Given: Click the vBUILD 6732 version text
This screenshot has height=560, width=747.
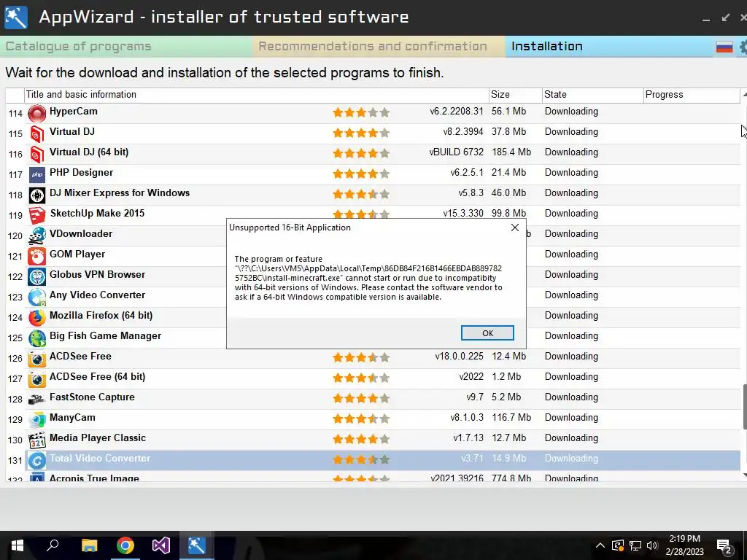Looking at the screenshot, I should tap(457, 152).
